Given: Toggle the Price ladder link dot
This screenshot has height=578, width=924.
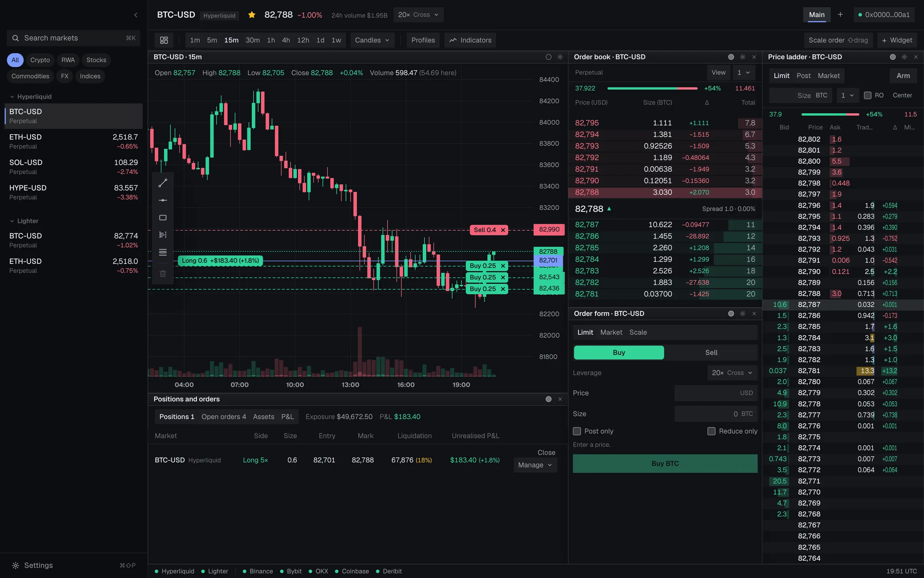Looking at the screenshot, I should coord(893,57).
